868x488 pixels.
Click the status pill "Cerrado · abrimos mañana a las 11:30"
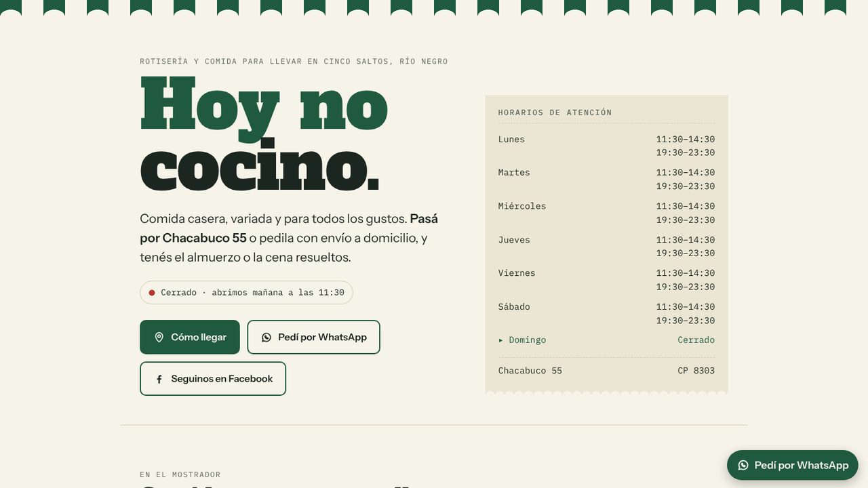coord(246,293)
